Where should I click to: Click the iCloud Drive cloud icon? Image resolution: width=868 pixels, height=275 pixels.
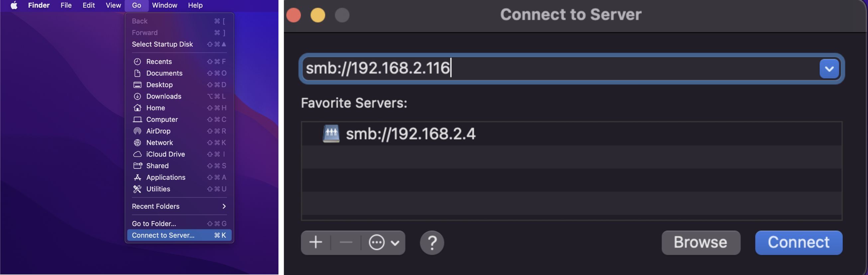[x=137, y=154]
